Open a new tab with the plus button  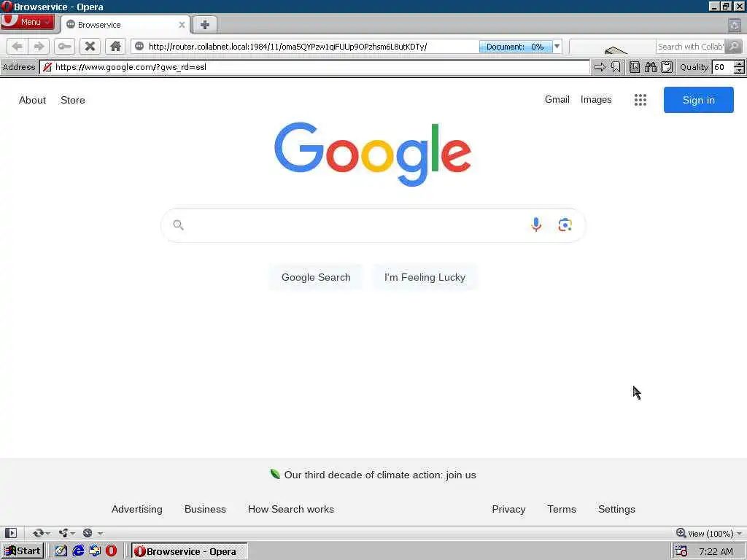pos(205,25)
